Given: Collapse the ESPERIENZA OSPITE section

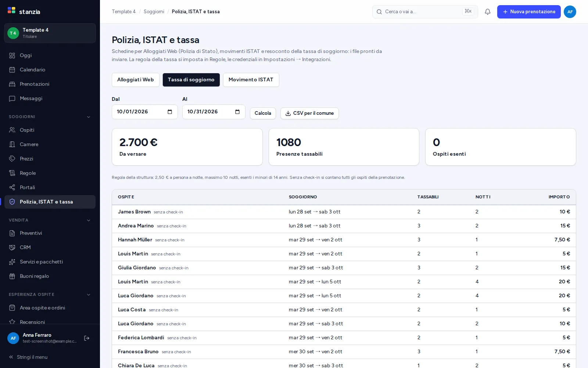Looking at the screenshot, I should 89,295.
